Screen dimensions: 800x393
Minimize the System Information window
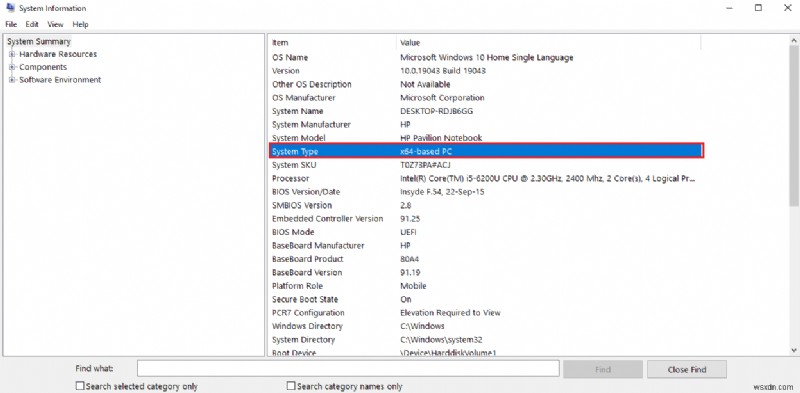[x=730, y=8]
